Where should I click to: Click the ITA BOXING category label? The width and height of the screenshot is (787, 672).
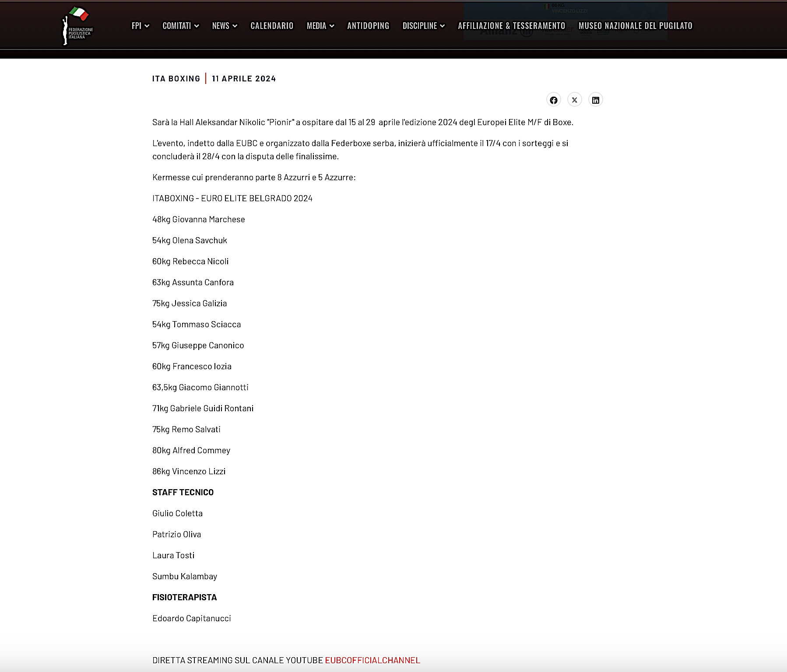[x=176, y=79]
